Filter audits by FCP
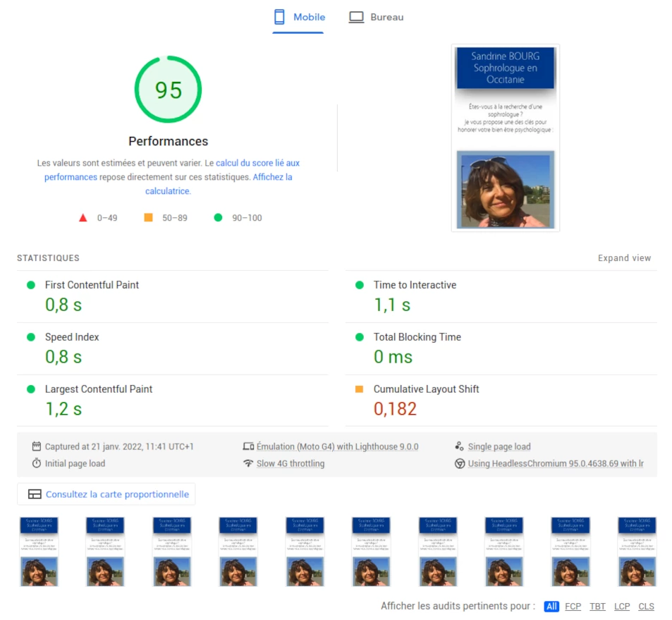This screenshot has height=620, width=672. tap(573, 607)
